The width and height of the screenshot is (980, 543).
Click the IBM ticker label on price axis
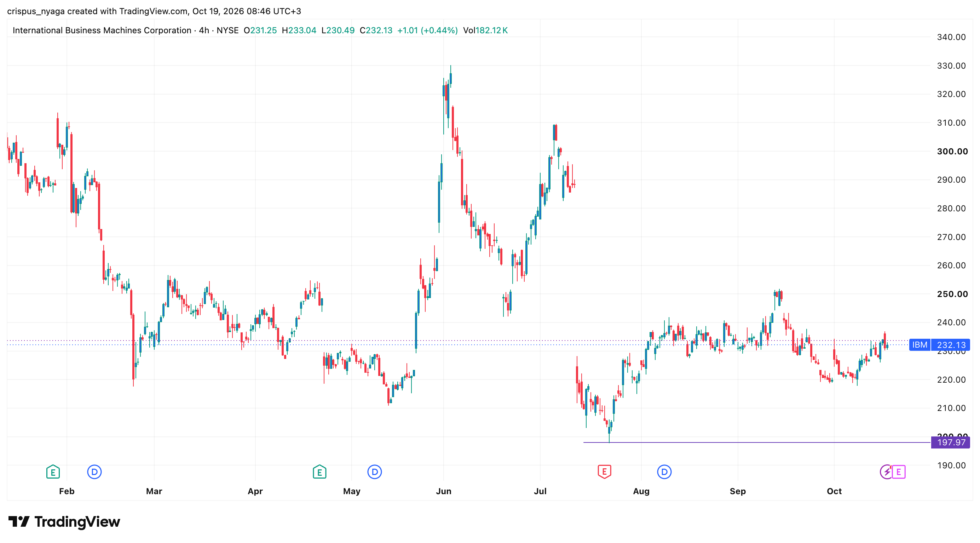tap(920, 345)
